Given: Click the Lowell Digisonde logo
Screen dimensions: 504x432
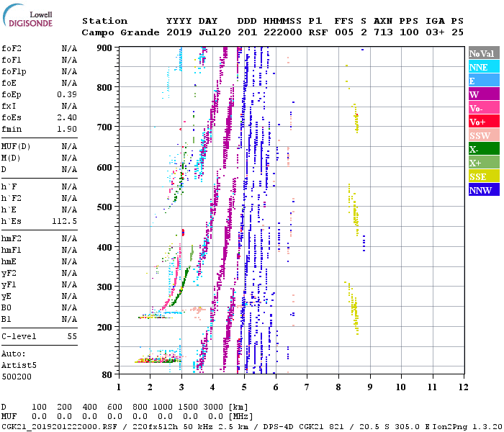Looking at the screenshot, I should pyautogui.click(x=27, y=15).
